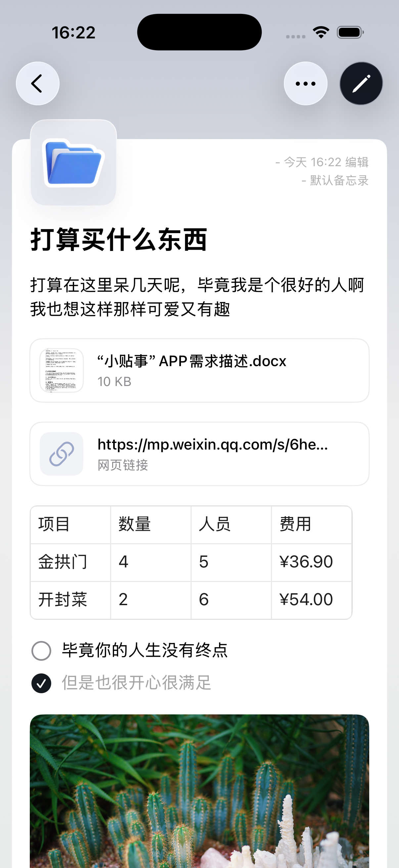Tap the pencil edit button
The height and width of the screenshot is (868, 399).
tap(361, 83)
